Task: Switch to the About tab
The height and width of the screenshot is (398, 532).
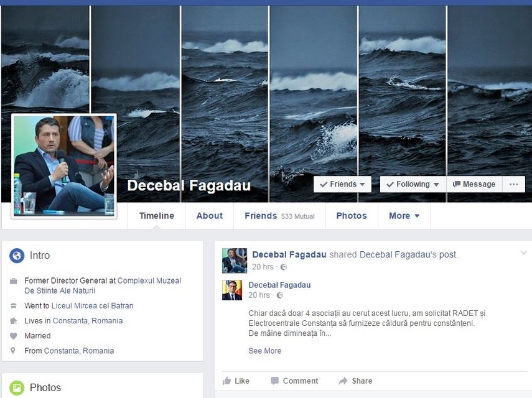Action: (x=209, y=216)
